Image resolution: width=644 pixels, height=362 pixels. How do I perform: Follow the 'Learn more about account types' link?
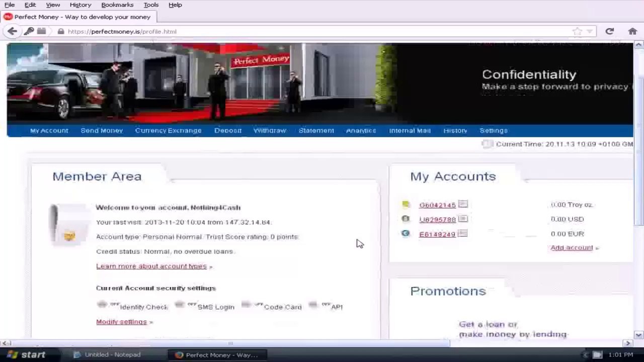click(x=151, y=266)
